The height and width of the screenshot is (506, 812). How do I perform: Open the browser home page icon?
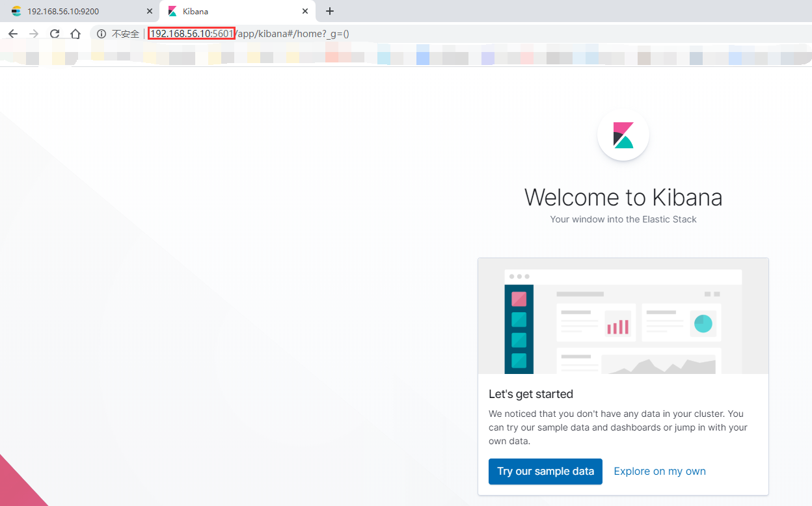(75, 34)
